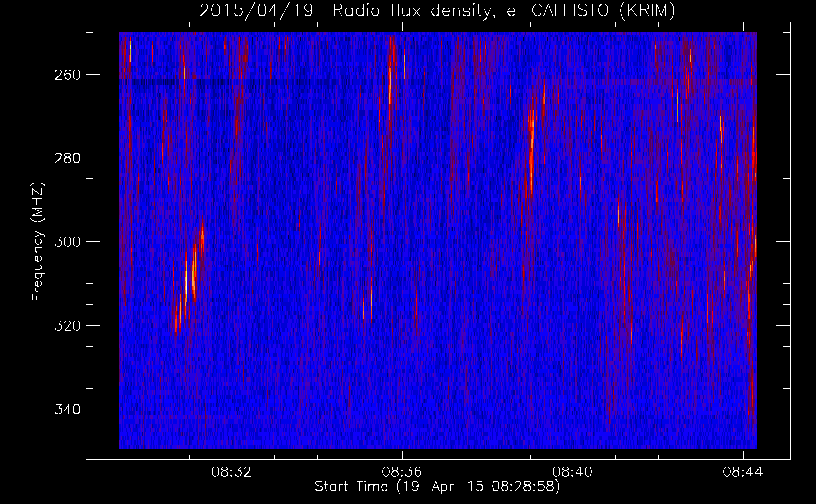The width and height of the screenshot is (816, 504).
Task: Click the 'Start Time (19-Apr-15 08:28:58)' label
Action: 437,487
